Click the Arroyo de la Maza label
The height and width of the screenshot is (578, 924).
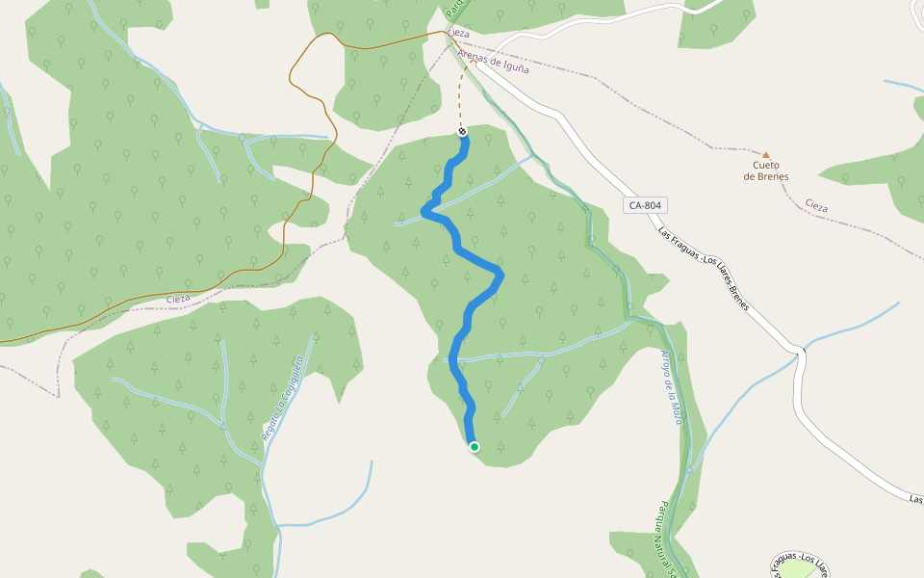671,387
